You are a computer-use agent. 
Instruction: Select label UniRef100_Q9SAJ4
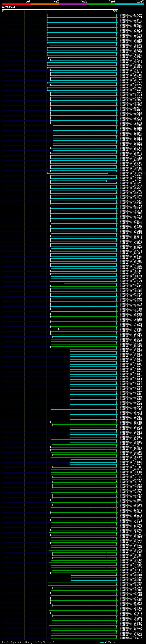[x=131, y=72]
